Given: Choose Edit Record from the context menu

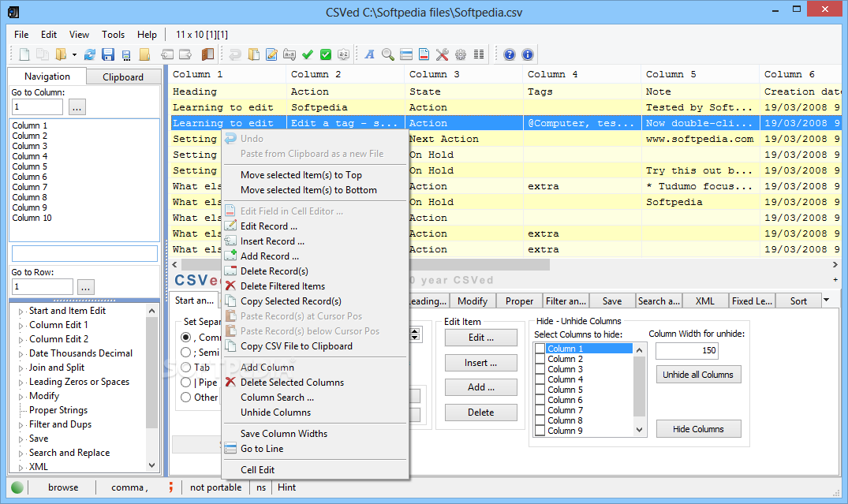Looking at the screenshot, I should click(268, 226).
